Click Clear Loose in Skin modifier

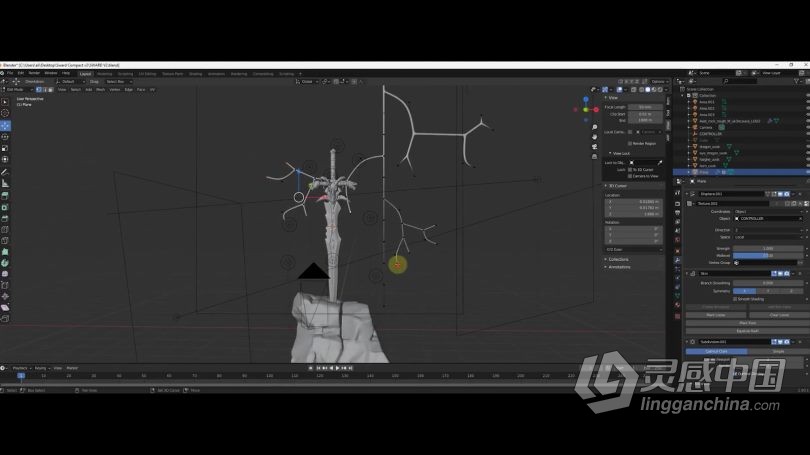779,315
